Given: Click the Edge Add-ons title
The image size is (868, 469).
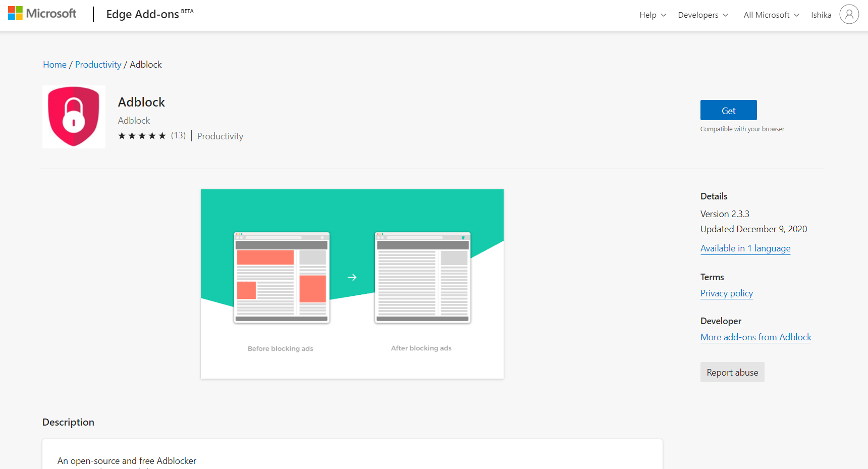Looking at the screenshot, I should click(142, 15).
